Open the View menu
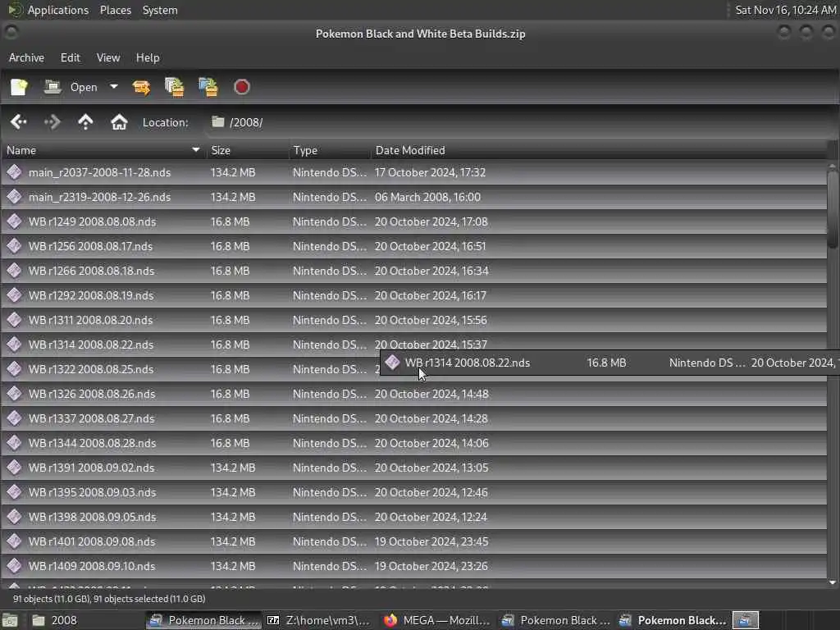Image resolution: width=840 pixels, height=630 pixels. pyautogui.click(x=108, y=57)
